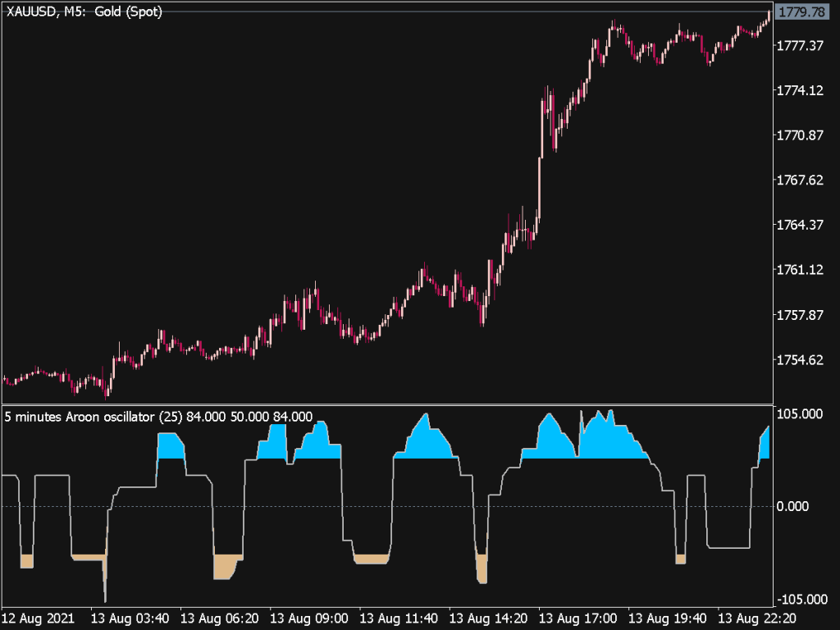Click the 12 Aug 2021 date label

pos(39,619)
